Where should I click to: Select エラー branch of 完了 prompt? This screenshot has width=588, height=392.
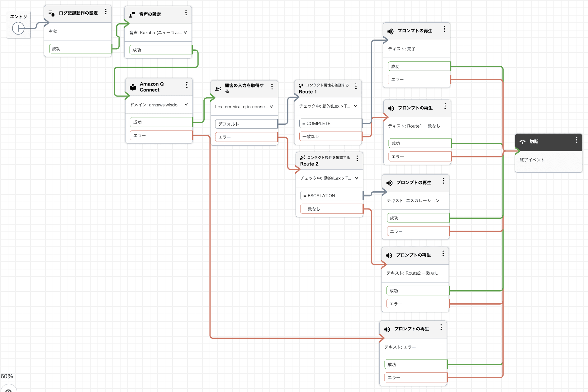(x=419, y=80)
